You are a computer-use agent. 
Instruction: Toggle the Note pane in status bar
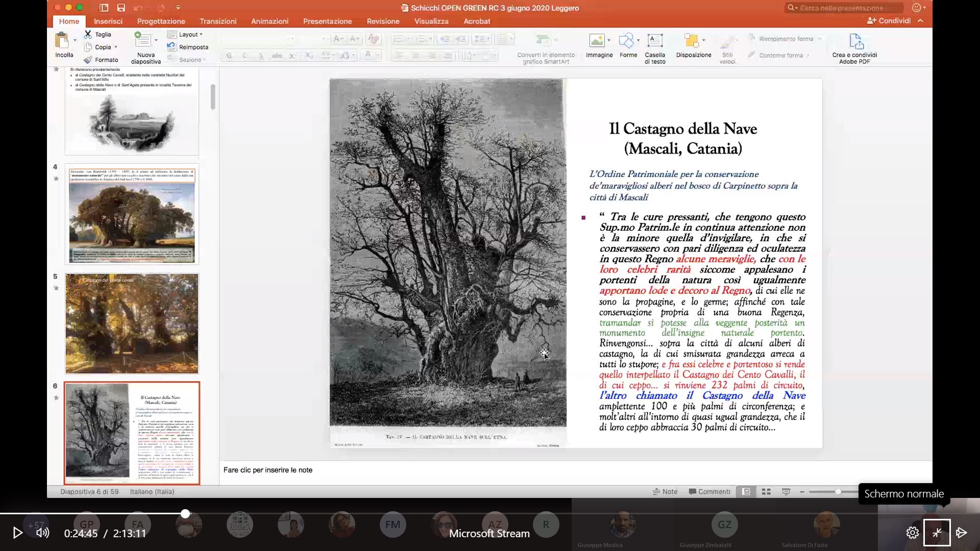[665, 492]
